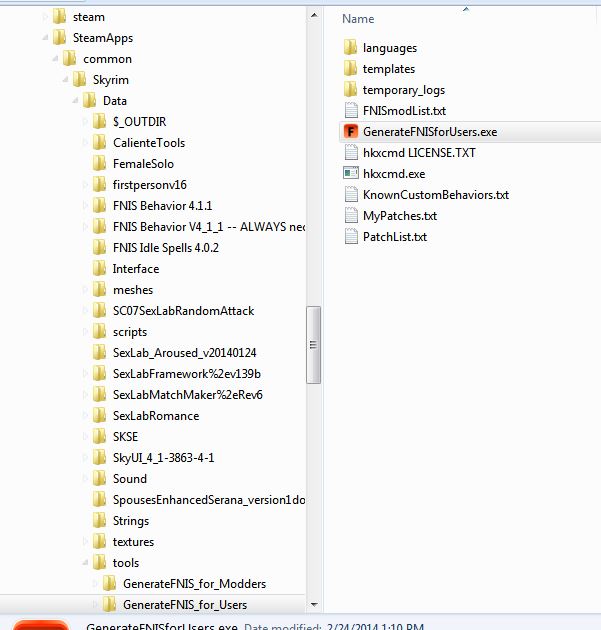Select SpousesEnhancedSerana folder in tree
The width and height of the screenshot is (601, 630).
[209, 499]
